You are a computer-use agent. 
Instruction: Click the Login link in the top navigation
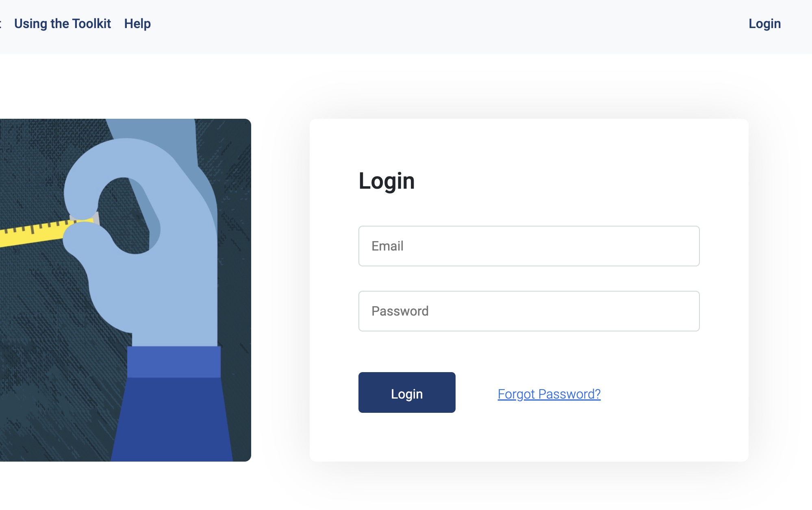[x=764, y=24]
